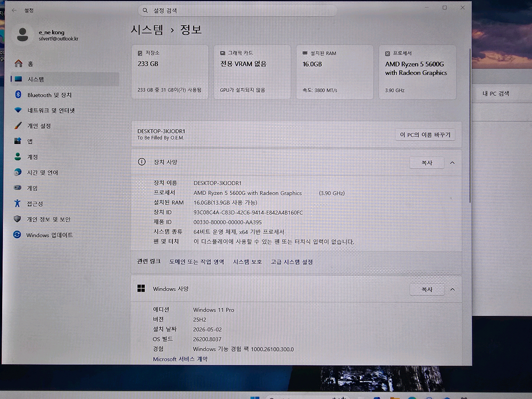Open 개인 설정 category
Image resolution: width=532 pixels, height=399 pixels.
[x=64, y=126]
